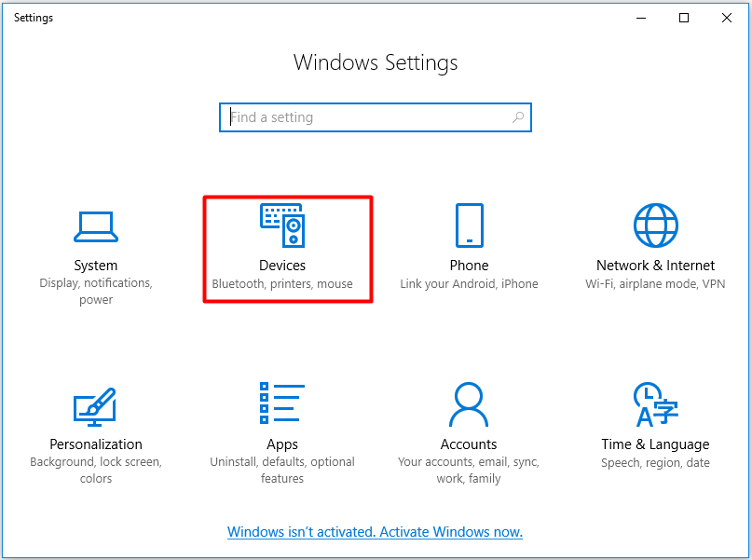The height and width of the screenshot is (560, 752).
Task: Close the Settings window
Action: click(x=727, y=18)
